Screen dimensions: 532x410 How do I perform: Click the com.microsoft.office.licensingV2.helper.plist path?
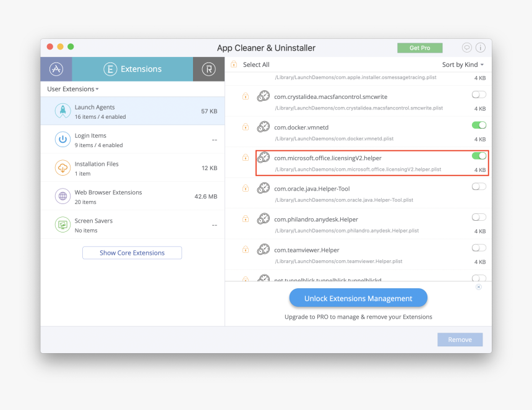358,169
